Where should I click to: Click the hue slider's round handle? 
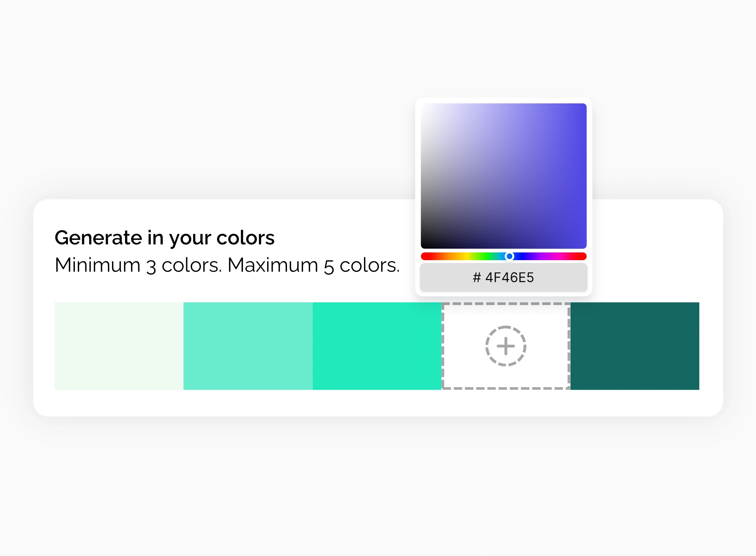click(x=510, y=256)
